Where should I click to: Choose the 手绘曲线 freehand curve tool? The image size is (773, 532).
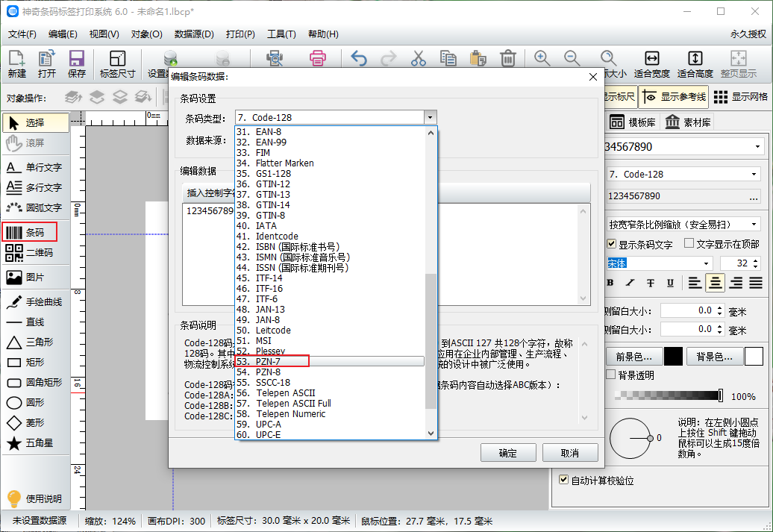[x=36, y=302]
